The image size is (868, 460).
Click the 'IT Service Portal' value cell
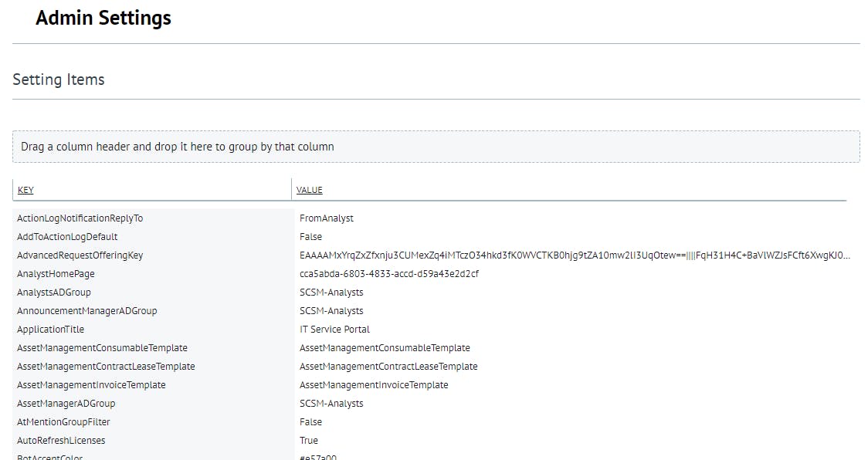334,330
